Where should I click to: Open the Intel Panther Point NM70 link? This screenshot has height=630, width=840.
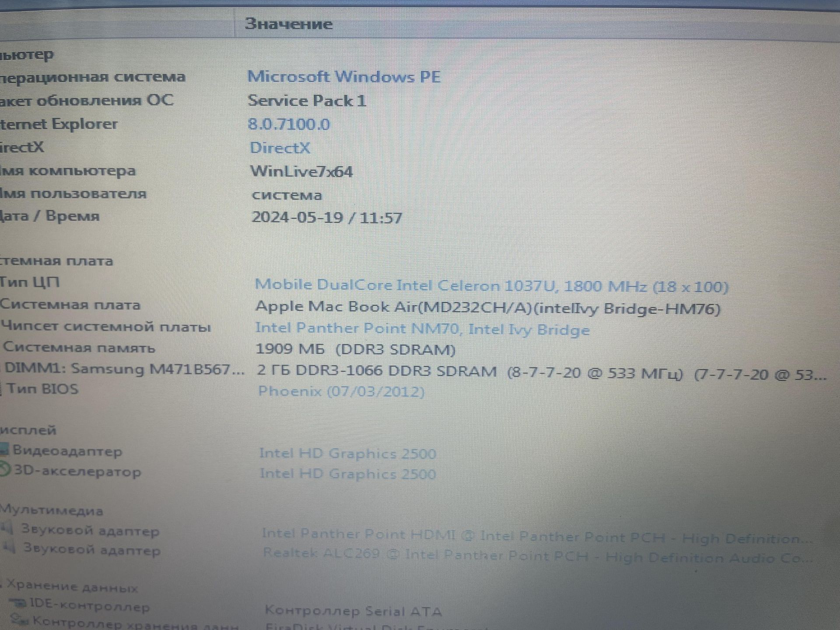click(422, 329)
